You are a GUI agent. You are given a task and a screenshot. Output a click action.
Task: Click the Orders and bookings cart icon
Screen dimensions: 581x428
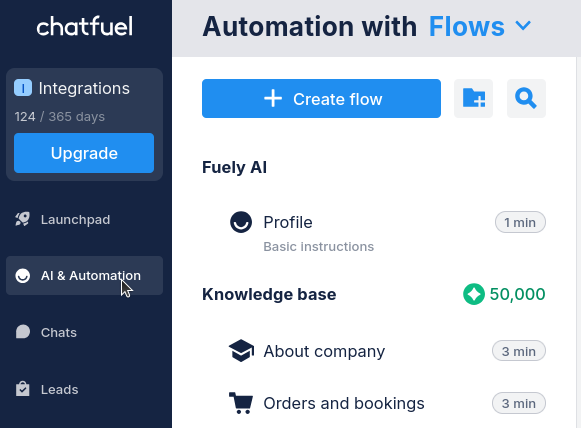pyautogui.click(x=241, y=403)
